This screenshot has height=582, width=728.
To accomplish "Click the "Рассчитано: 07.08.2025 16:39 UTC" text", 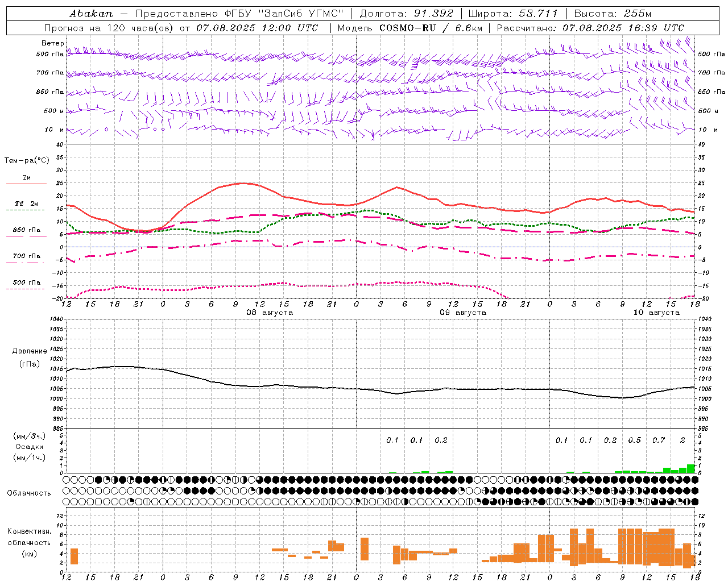I will [x=590, y=28].
